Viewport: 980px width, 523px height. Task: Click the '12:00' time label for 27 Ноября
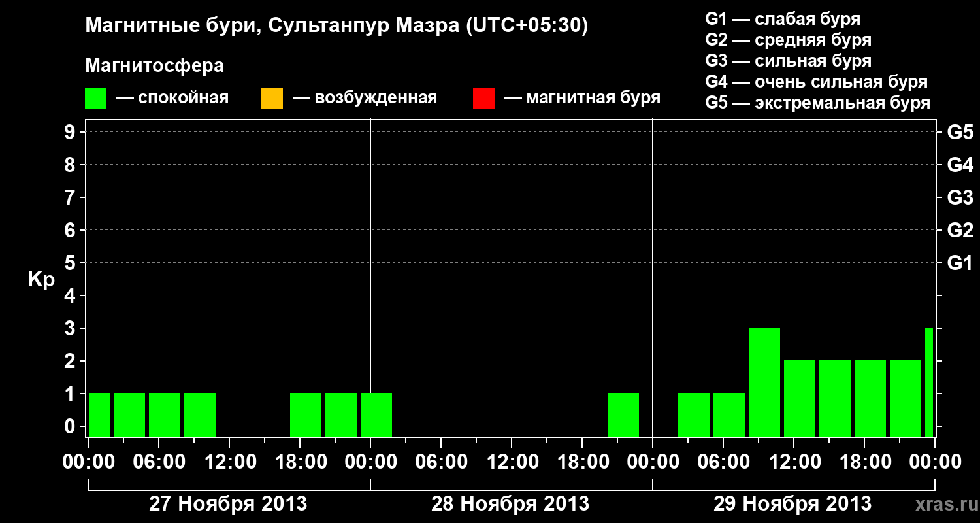click(229, 462)
